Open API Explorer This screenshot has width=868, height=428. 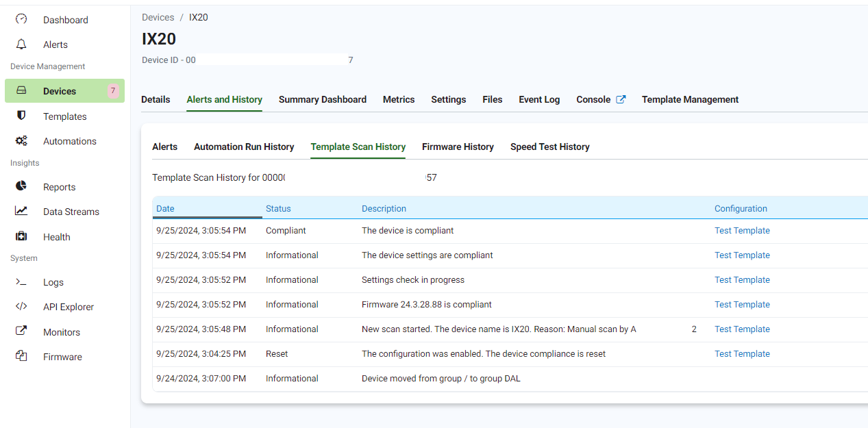coord(69,307)
